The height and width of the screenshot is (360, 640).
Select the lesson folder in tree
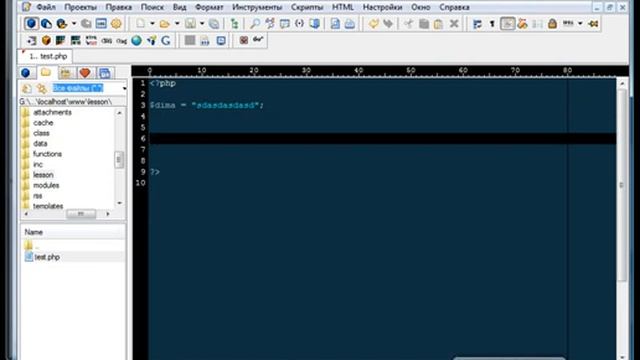tap(43, 175)
